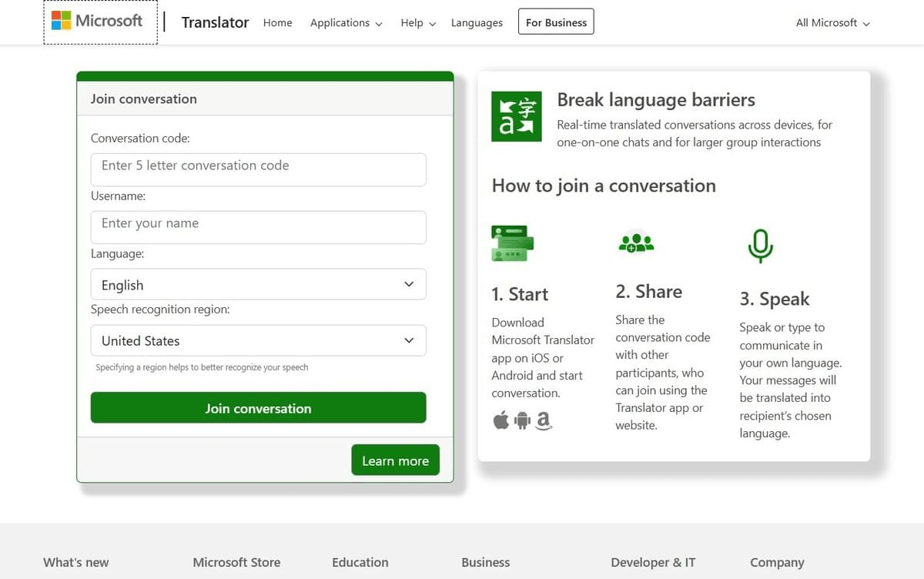
Task: Click the Android robot icon
Action: point(523,420)
